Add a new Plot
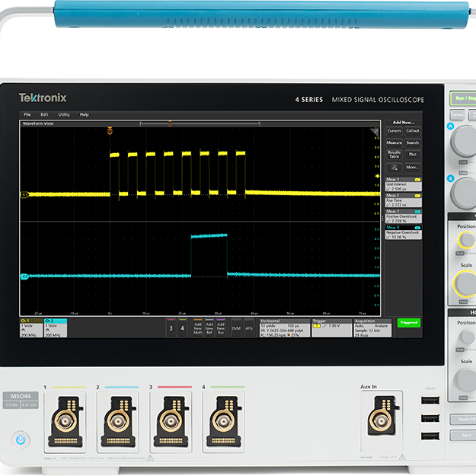The image size is (476, 476). [413, 155]
